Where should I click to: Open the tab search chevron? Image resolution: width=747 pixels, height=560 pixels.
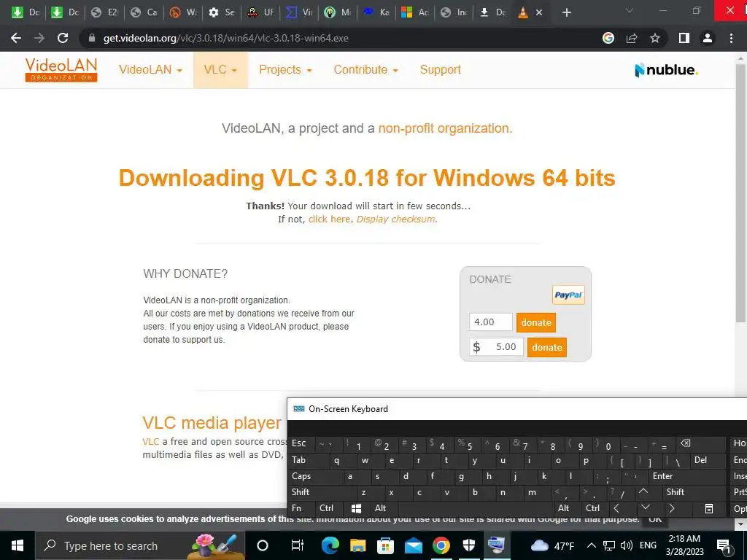(x=629, y=10)
